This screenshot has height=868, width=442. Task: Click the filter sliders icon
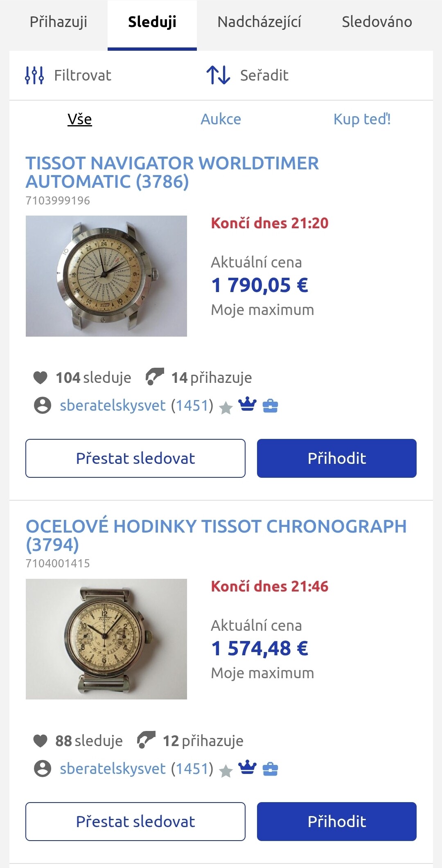pyautogui.click(x=34, y=75)
